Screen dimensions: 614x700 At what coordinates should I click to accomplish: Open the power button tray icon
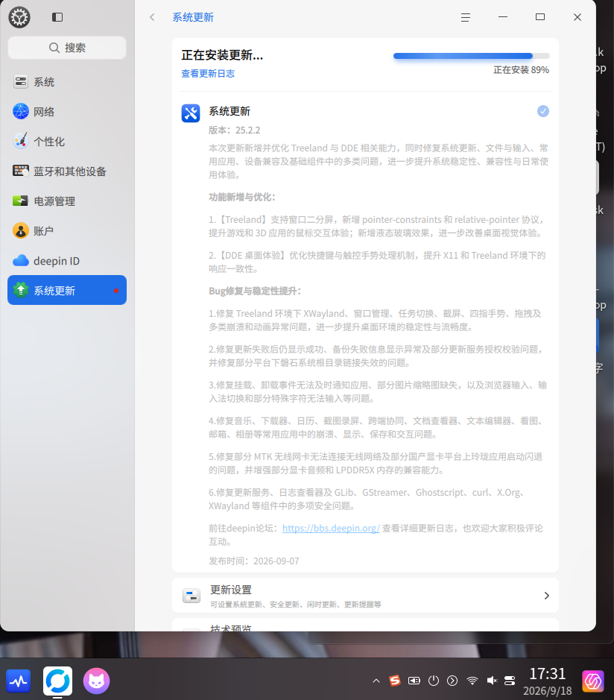(x=433, y=681)
